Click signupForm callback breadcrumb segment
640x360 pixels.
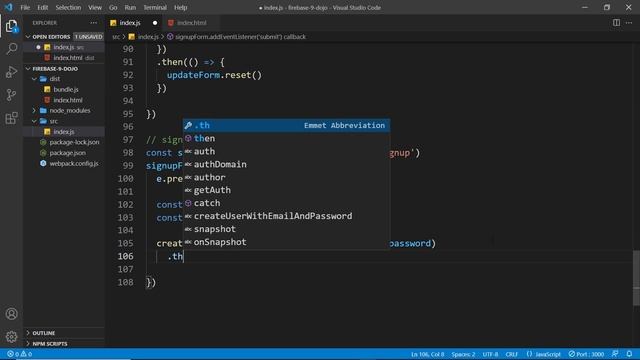coord(240,37)
